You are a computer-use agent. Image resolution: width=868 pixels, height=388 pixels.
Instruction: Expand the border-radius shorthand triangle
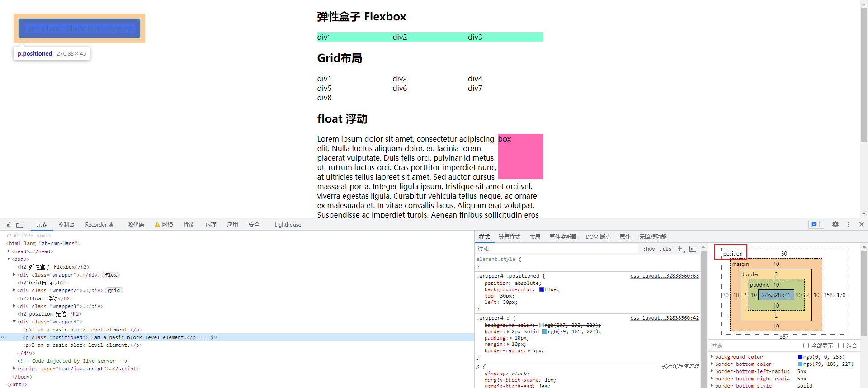click(x=529, y=350)
